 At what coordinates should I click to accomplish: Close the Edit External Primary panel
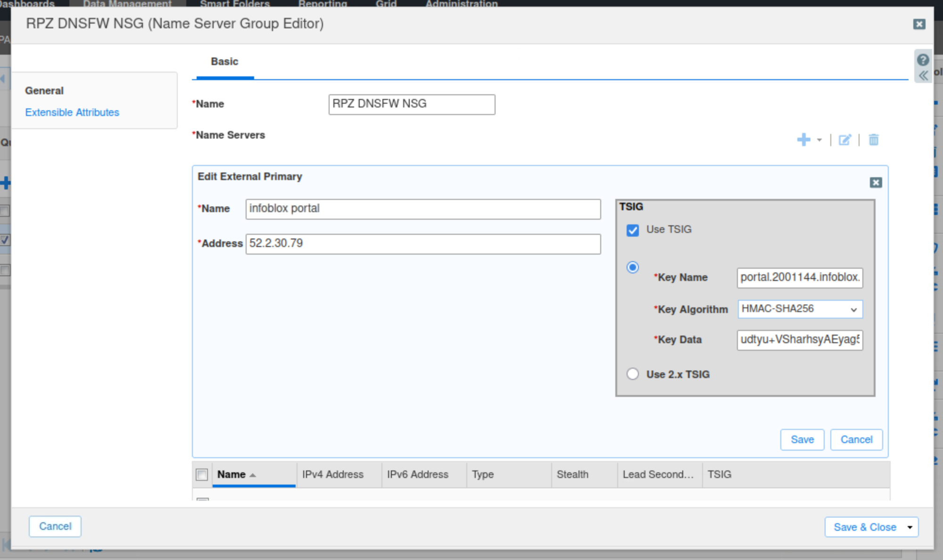coord(876,182)
